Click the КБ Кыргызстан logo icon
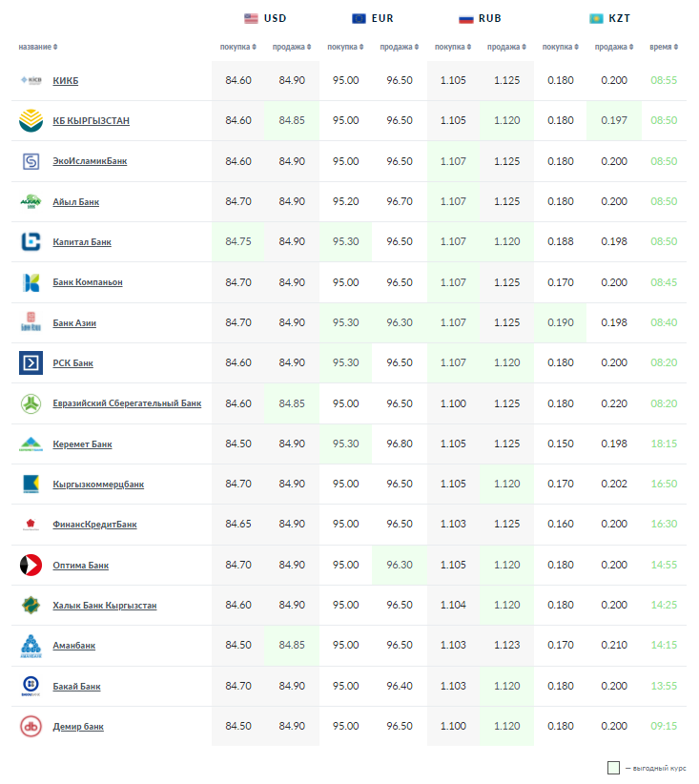This screenshot has width=699, height=784. (31, 120)
